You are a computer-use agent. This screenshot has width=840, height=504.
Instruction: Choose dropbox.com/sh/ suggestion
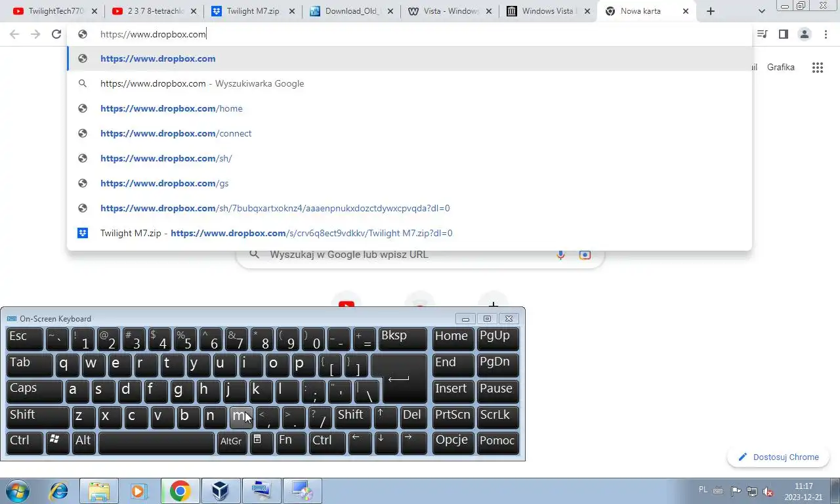click(409, 158)
